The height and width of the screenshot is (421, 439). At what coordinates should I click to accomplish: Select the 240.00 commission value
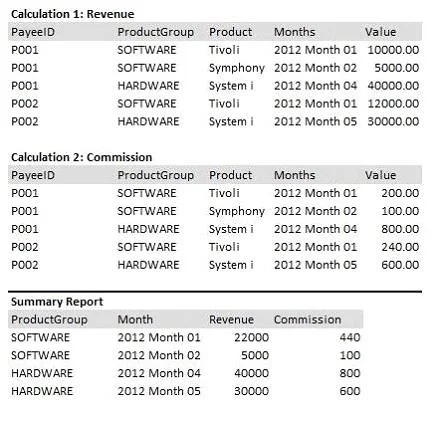(x=400, y=247)
